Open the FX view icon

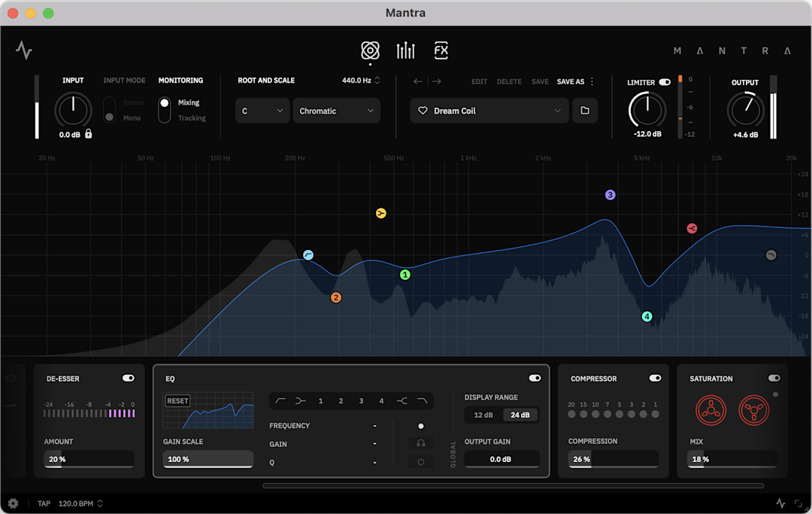(441, 50)
